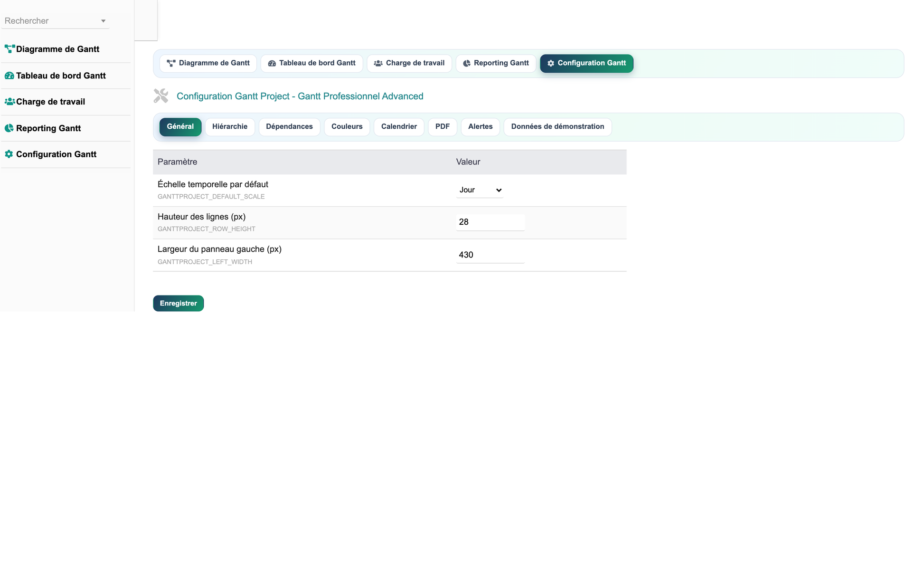Click the label Largeur du panneau gauche (px)
The height and width of the screenshot is (572, 924).
coord(219,249)
